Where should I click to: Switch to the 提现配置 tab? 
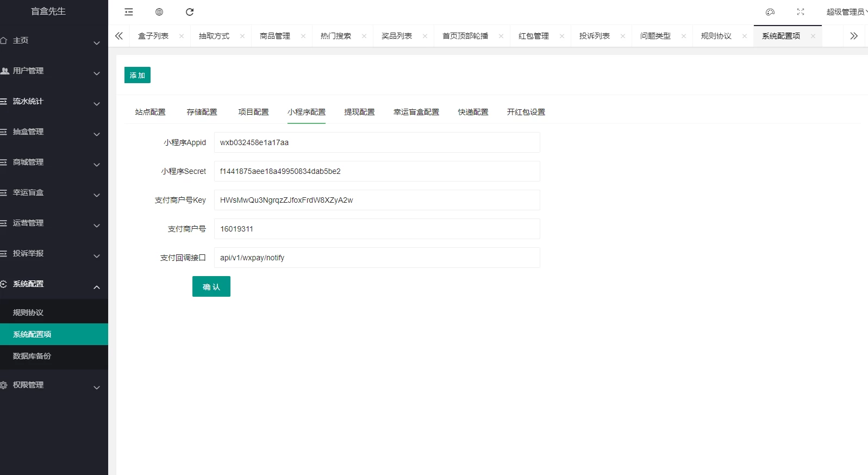(x=359, y=112)
